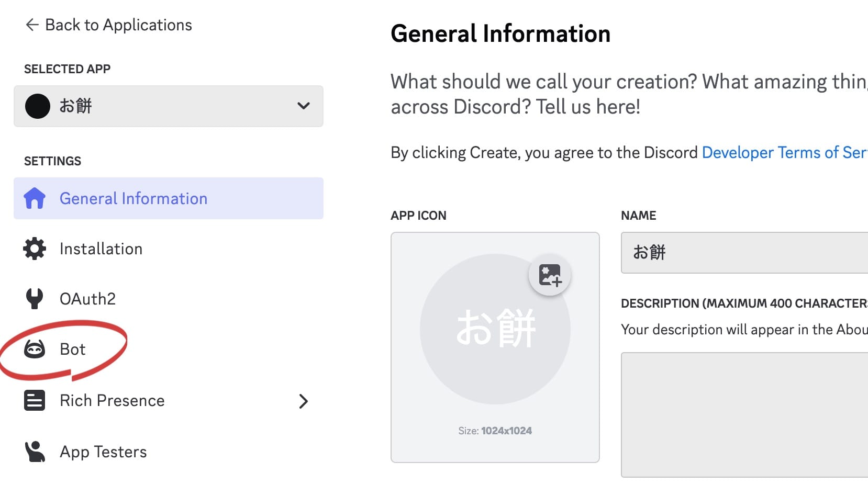
Task: Click the Size: 1024x1024 label
Action: [x=495, y=431]
